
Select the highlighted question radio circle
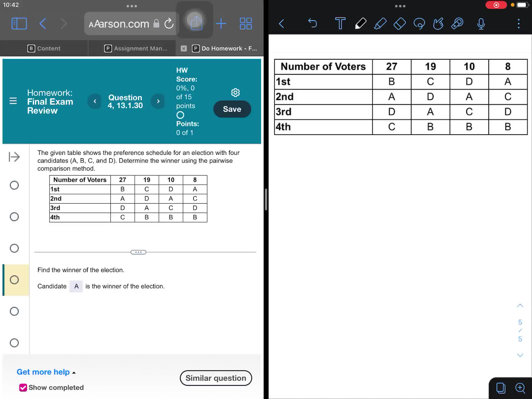[14, 280]
